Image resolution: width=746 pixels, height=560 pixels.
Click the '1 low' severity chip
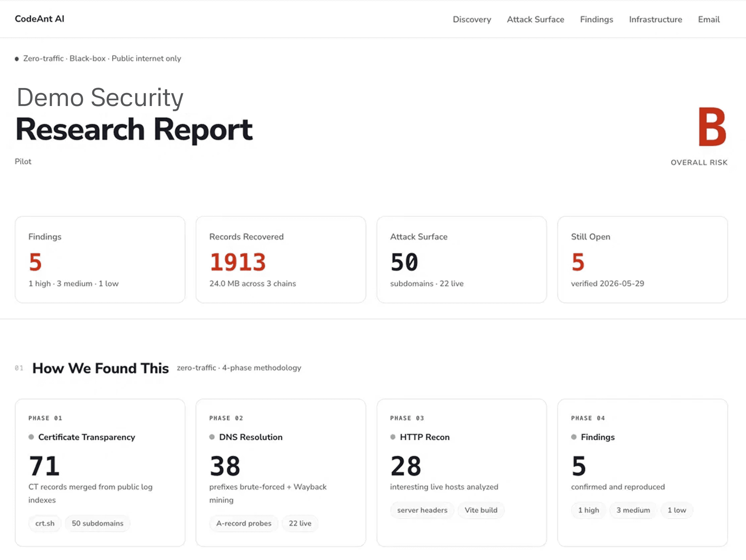click(x=677, y=510)
